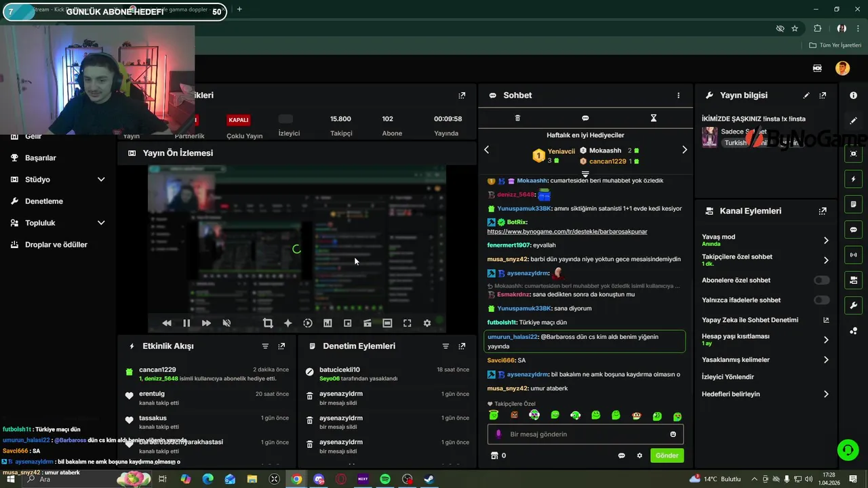Open the bynogame.com link in chat
Viewport: 868px width, 488px height.
coord(567,232)
